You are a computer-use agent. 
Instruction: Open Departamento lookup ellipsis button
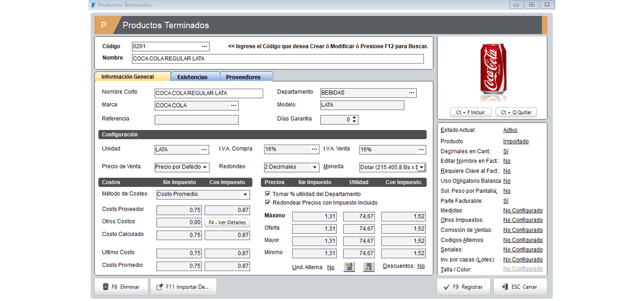tap(411, 93)
